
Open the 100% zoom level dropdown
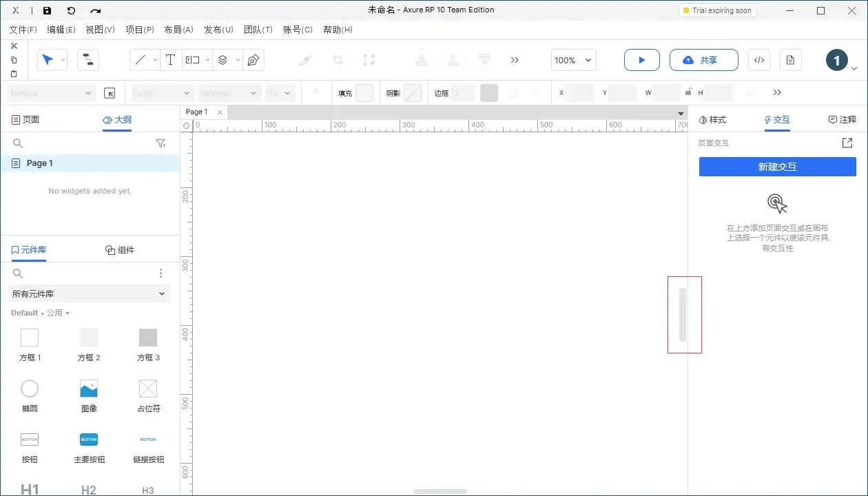click(x=573, y=61)
